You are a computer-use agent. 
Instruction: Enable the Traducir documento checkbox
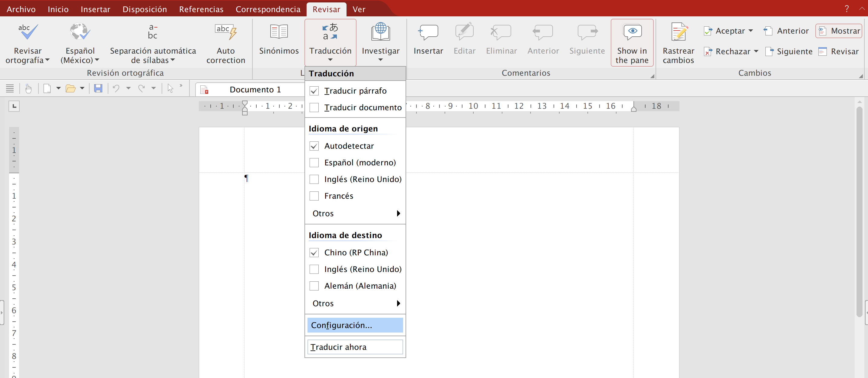click(314, 108)
